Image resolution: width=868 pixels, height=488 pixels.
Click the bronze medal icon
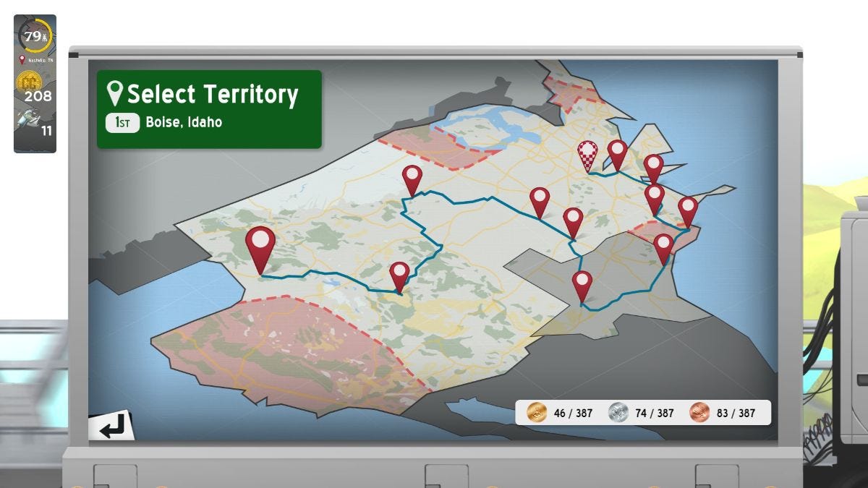click(x=700, y=413)
